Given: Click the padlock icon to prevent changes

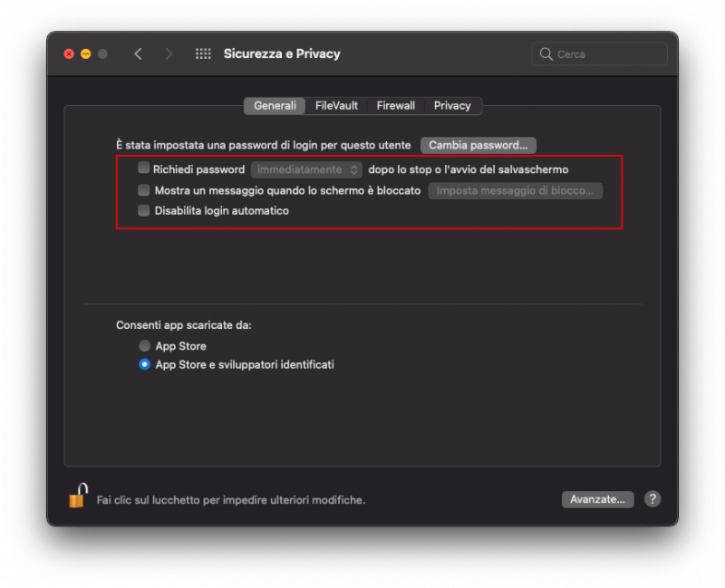Looking at the screenshot, I should (78, 496).
